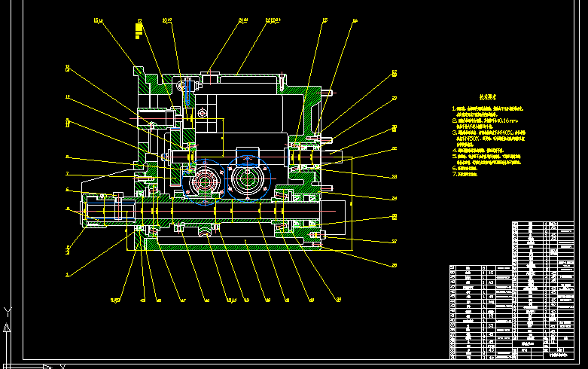
Task: Select part balloon number 34 on right
Action: [394, 199]
